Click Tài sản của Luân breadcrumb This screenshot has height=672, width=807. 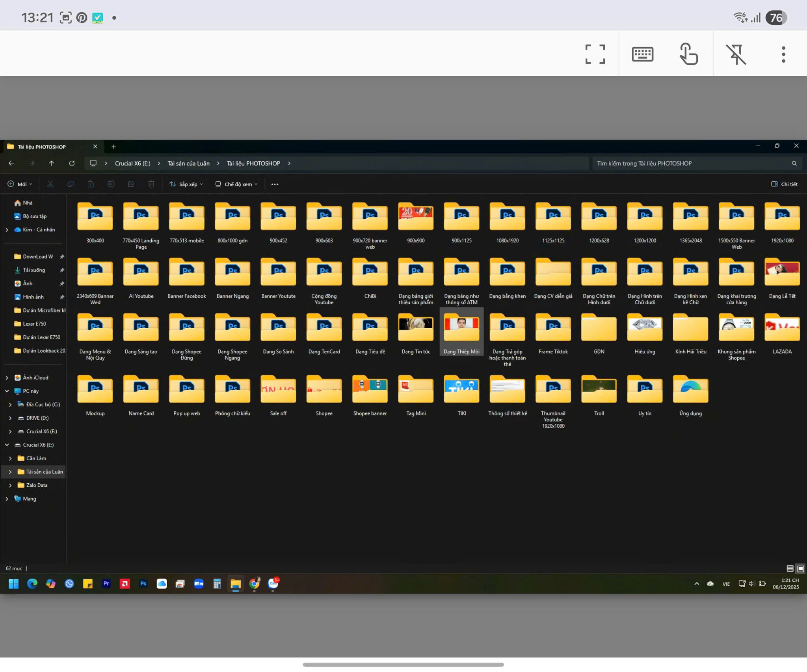188,163
